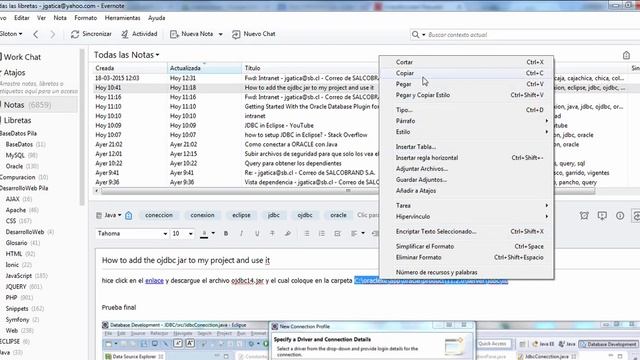Click the oracle tag
Image resolution: width=640 pixels, height=360 pixels.
pyautogui.click(x=338, y=215)
